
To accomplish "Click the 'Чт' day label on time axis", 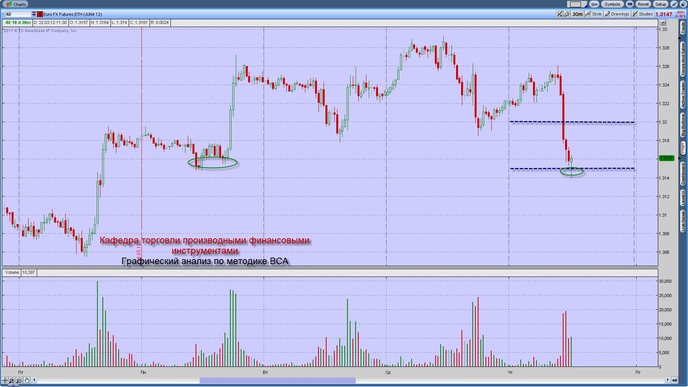I will pyautogui.click(x=510, y=372).
